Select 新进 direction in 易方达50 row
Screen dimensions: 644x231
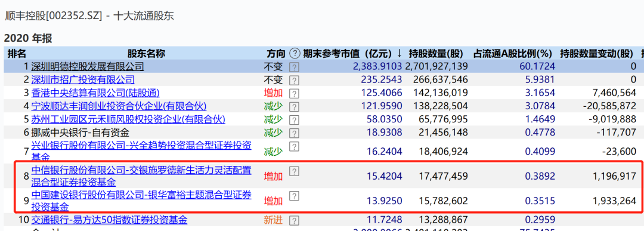click(273, 220)
